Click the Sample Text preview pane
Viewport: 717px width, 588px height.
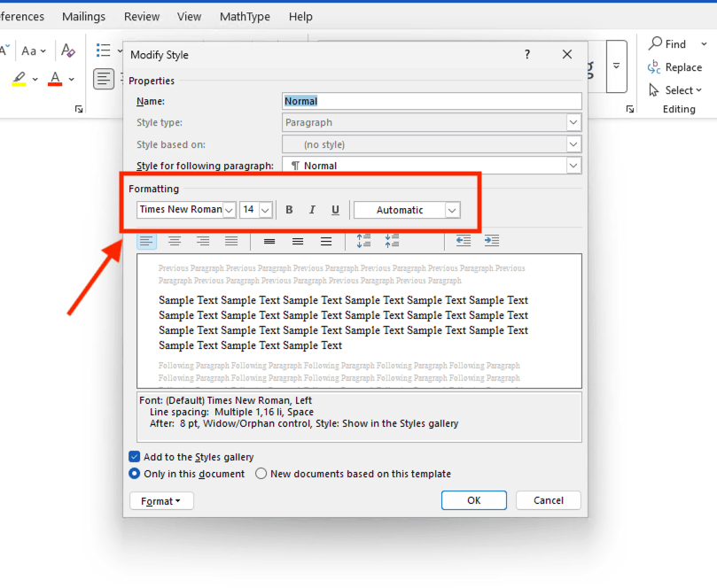coord(359,321)
